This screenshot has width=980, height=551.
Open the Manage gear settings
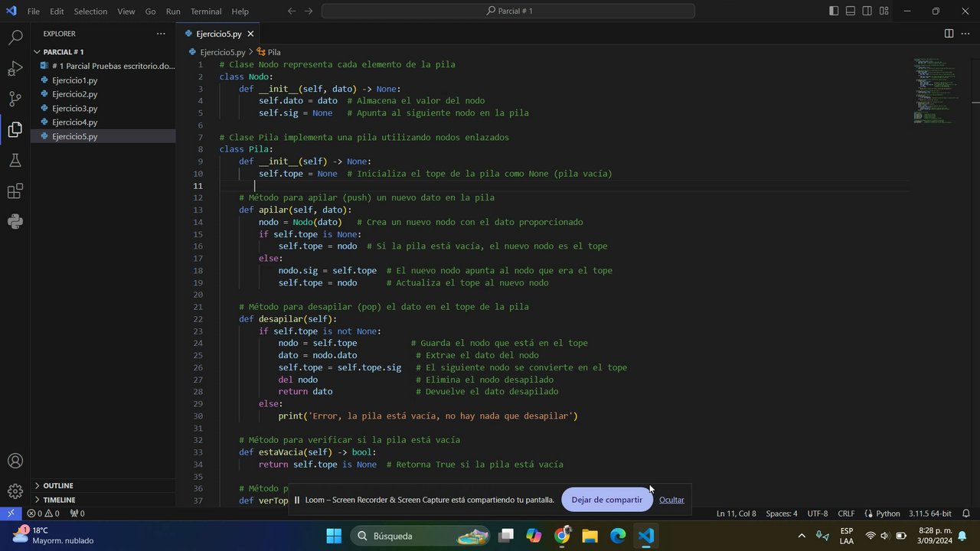15,491
